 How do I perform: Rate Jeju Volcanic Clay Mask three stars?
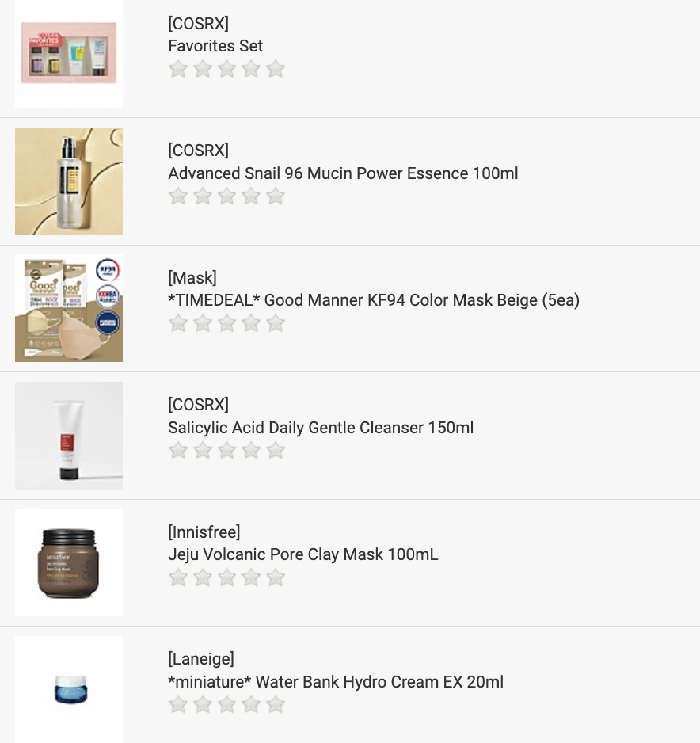[x=227, y=577]
